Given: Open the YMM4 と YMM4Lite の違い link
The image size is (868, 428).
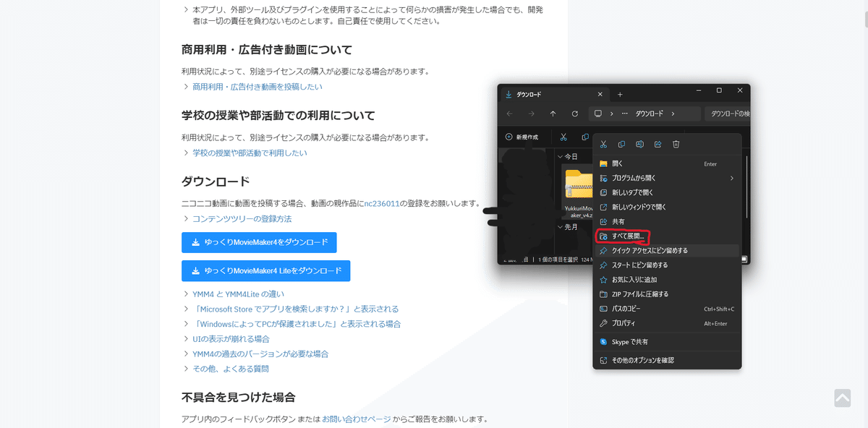Looking at the screenshot, I should (x=238, y=294).
